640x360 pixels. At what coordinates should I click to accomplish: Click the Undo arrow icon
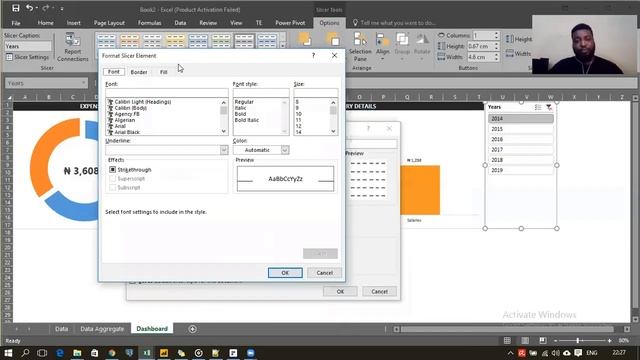click(29, 8)
